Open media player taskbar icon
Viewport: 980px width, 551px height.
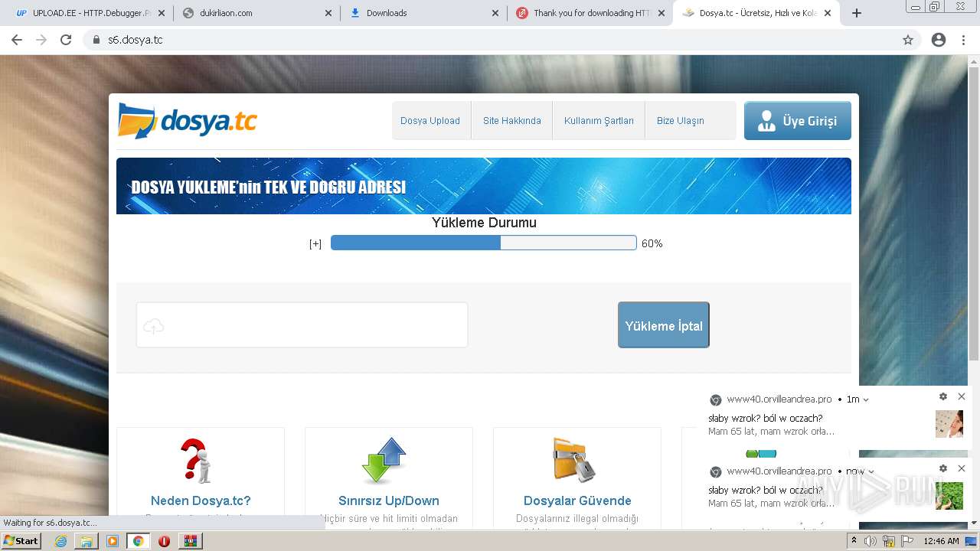point(113,541)
